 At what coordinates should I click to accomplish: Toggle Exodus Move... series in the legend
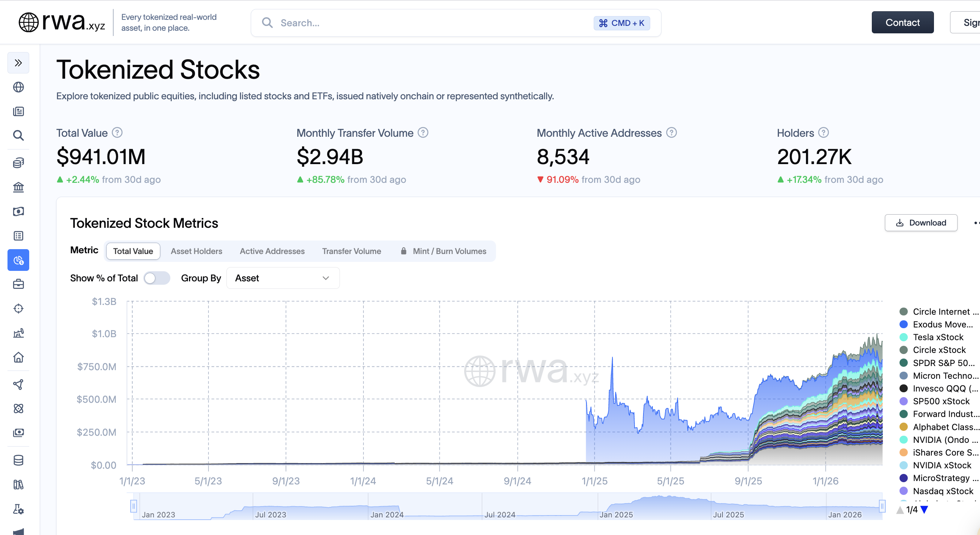click(x=936, y=324)
